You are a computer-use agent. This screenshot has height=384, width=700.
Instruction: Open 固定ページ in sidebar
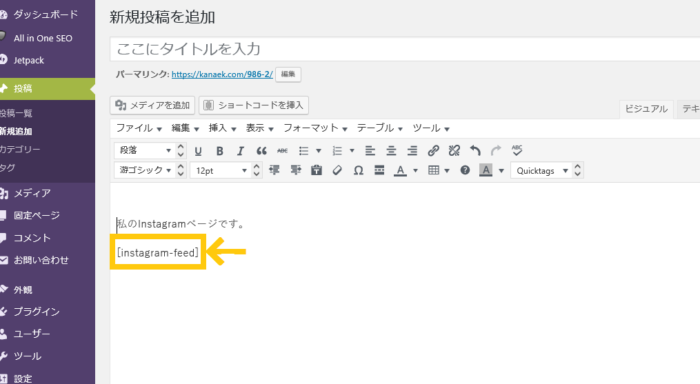point(37,216)
